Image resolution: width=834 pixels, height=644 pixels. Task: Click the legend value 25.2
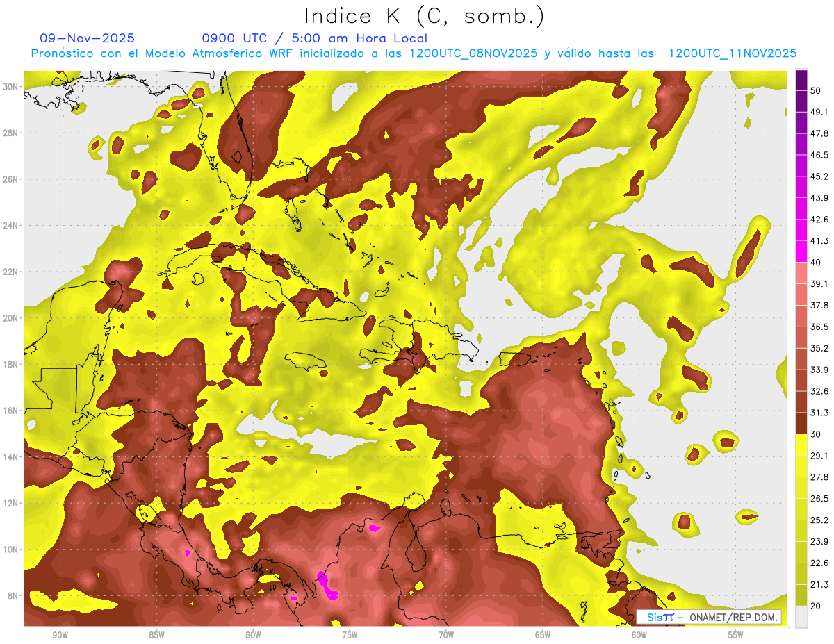click(819, 520)
